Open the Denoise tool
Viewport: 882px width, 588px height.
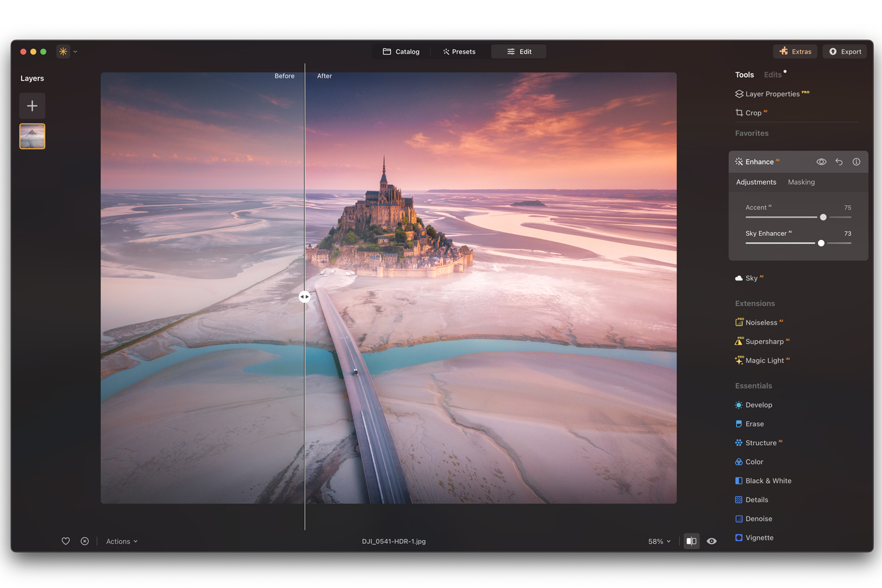pos(754,519)
